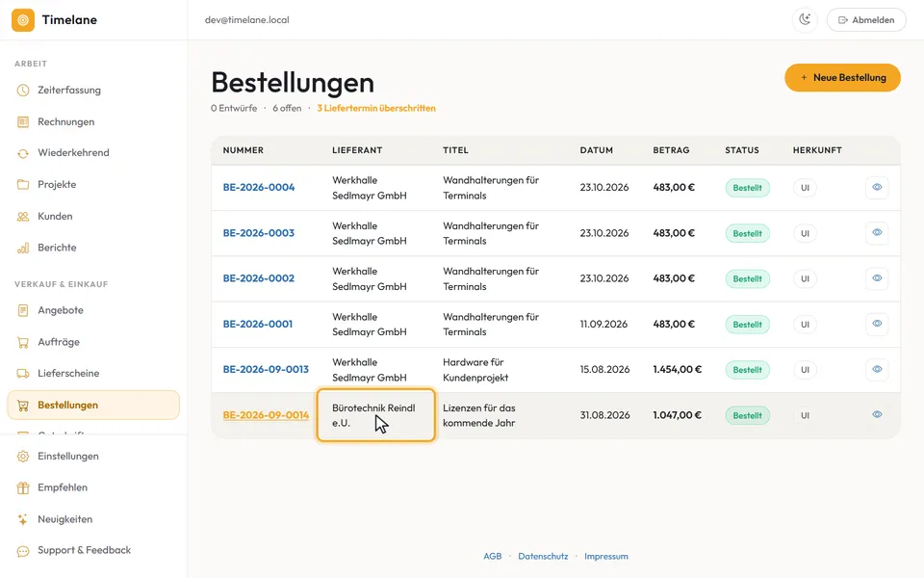Click the sparkle icon beside Neuigkeiten

(x=23, y=519)
